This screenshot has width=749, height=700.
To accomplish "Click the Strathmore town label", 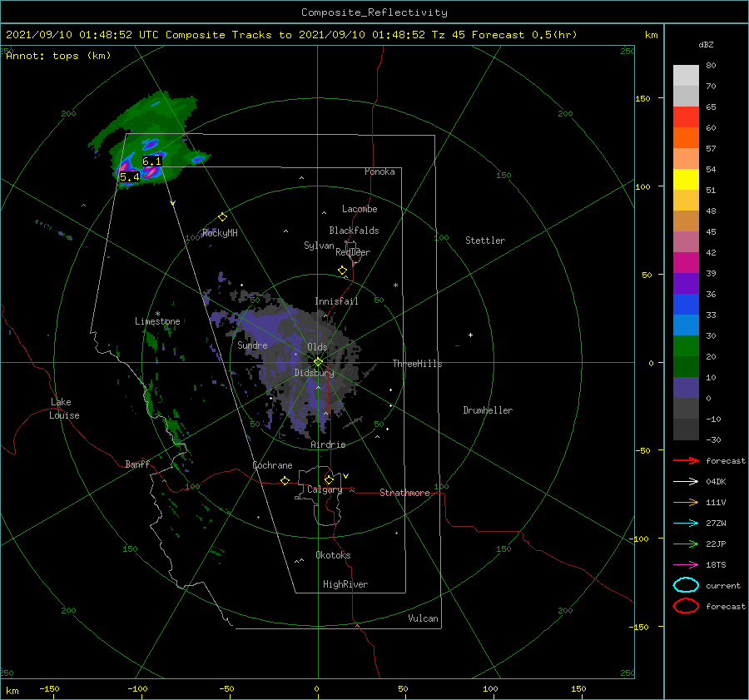I will [x=404, y=493].
